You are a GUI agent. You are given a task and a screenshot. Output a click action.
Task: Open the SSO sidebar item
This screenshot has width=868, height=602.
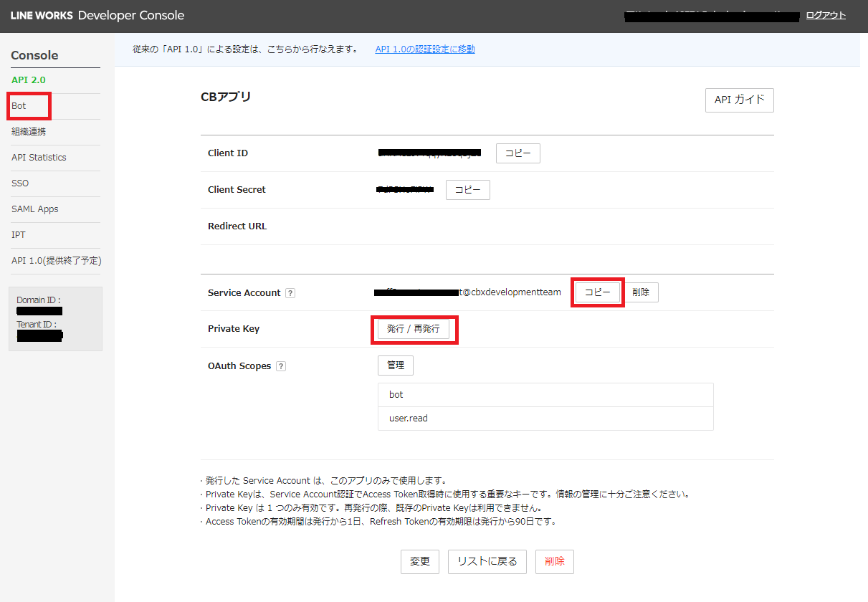click(x=20, y=183)
